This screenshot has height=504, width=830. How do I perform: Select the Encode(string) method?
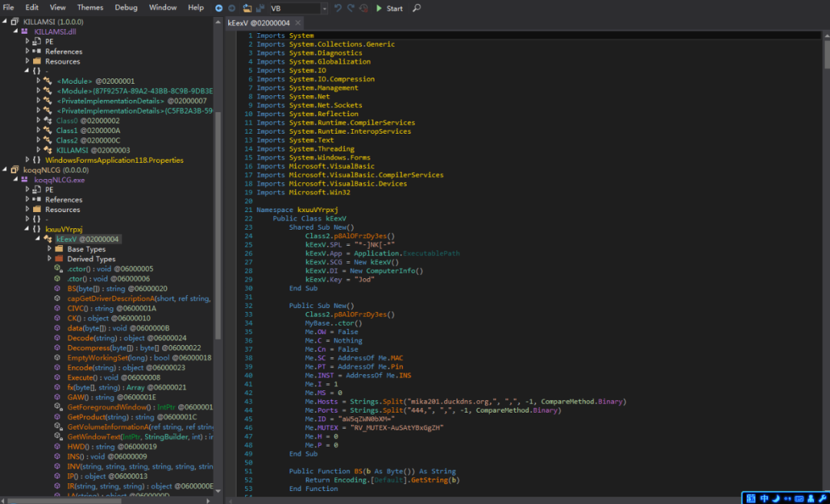click(126, 367)
